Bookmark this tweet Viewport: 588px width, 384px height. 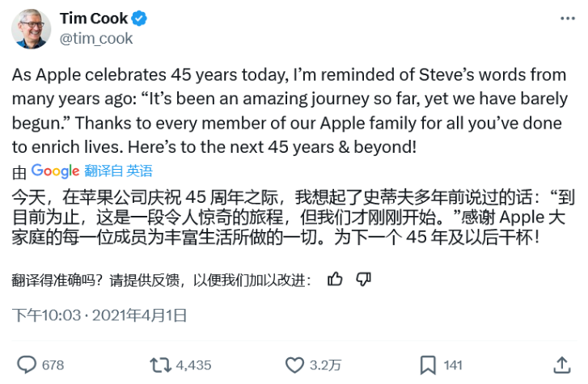429,365
